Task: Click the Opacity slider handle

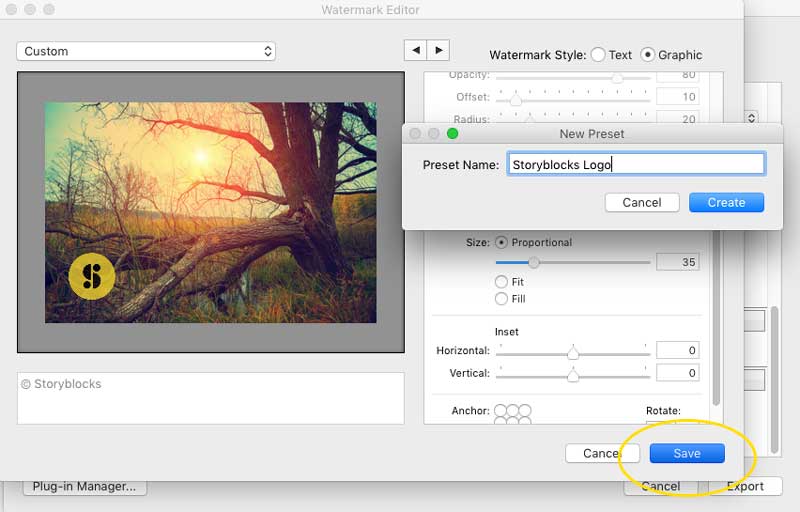Action: coord(617,78)
